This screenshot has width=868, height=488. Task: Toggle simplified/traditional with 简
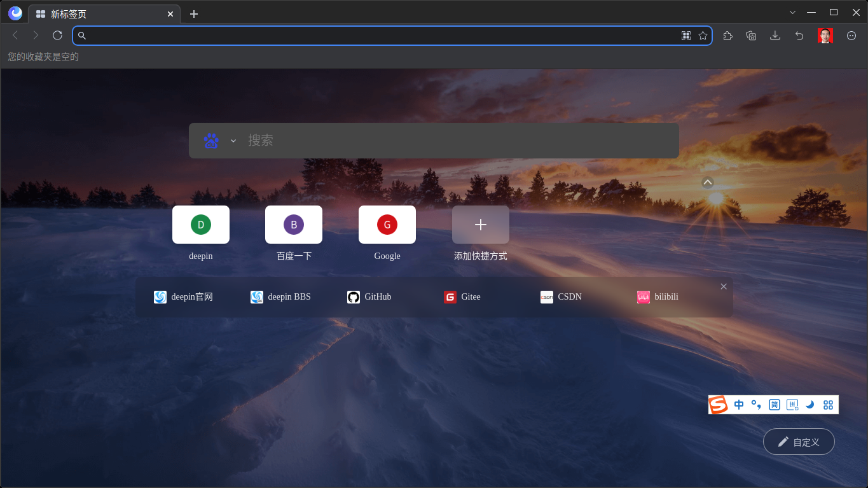[775, 405]
